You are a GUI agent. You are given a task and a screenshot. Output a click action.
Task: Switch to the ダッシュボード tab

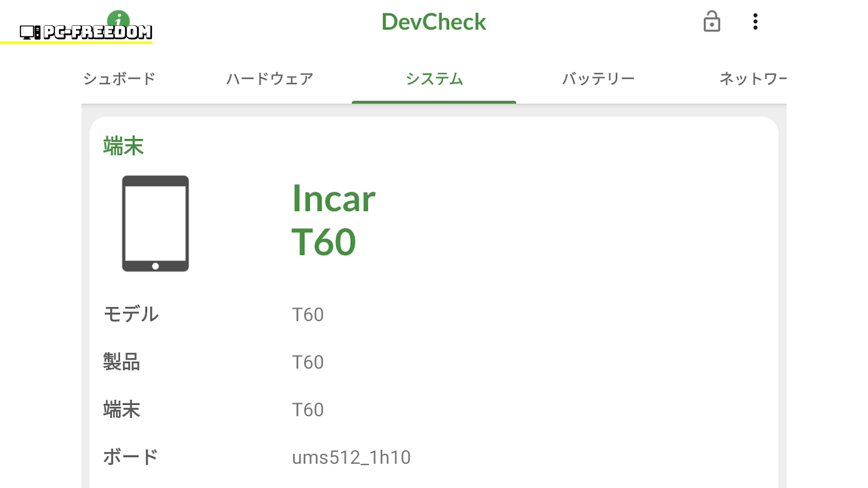[119, 79]
